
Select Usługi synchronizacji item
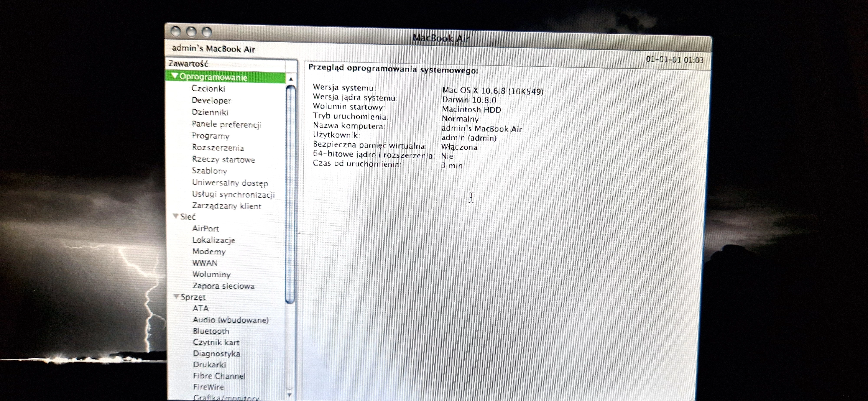click(x=233, y=195)
